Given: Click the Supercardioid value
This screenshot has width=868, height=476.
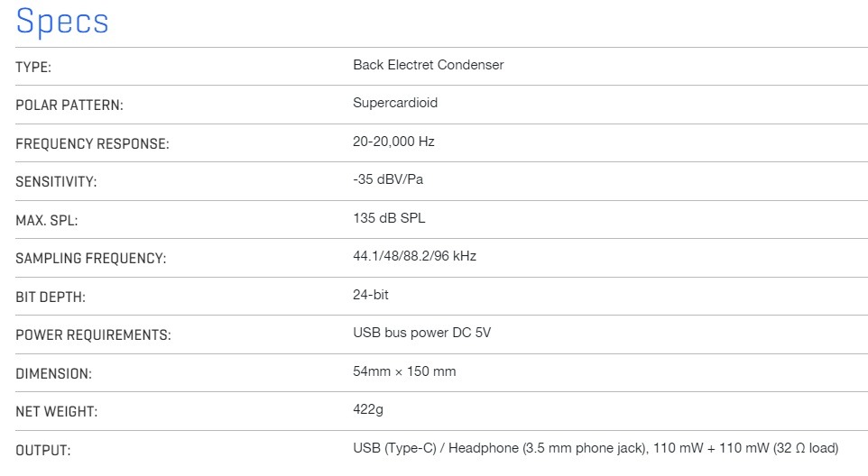Looking at the screenshot, I should [x=395, y=103].
